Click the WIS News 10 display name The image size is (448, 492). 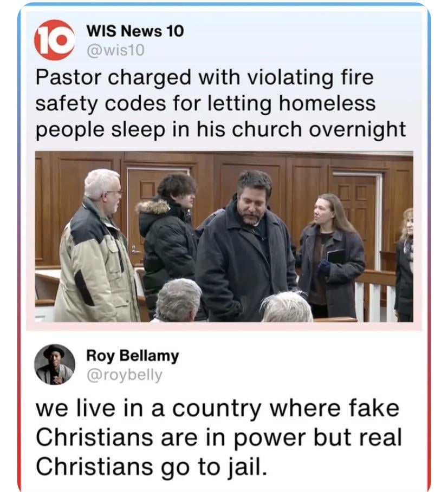pyautogui.click(x=135, y=31)
